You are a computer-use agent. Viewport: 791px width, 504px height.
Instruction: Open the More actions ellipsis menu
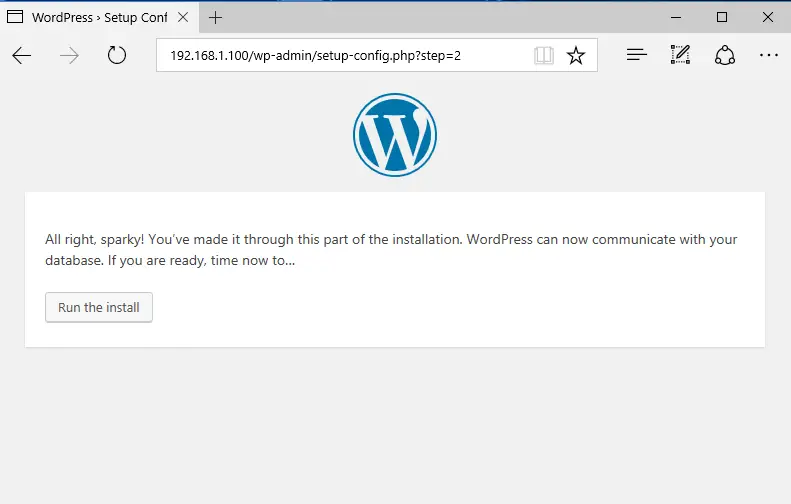coord(769,55)
